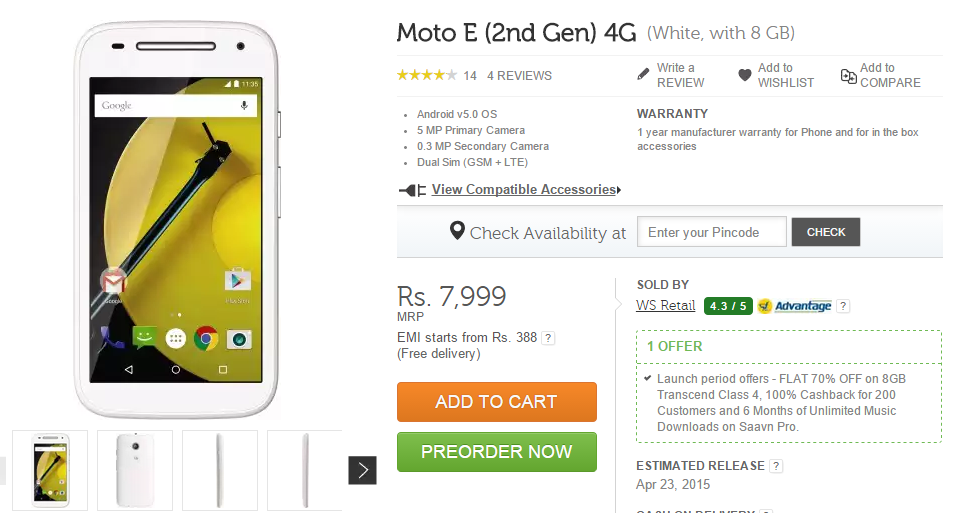Click the Add to Compare icon
Screen dimensions: 958x513
coord(848,75)
